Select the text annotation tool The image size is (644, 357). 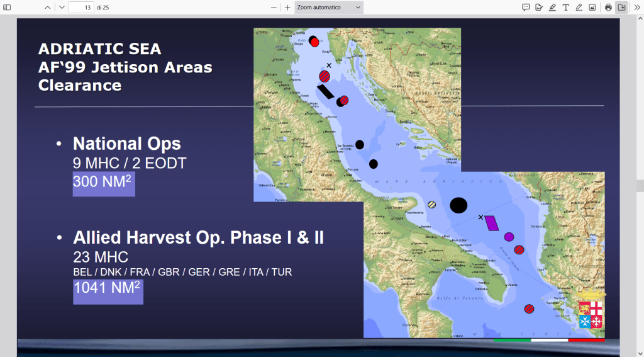click(x=565, y=8)
